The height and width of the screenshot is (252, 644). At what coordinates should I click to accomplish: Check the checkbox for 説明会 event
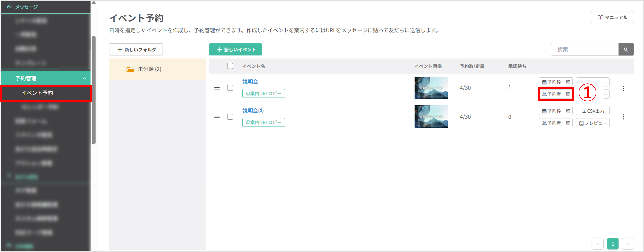tap(230, 88)
